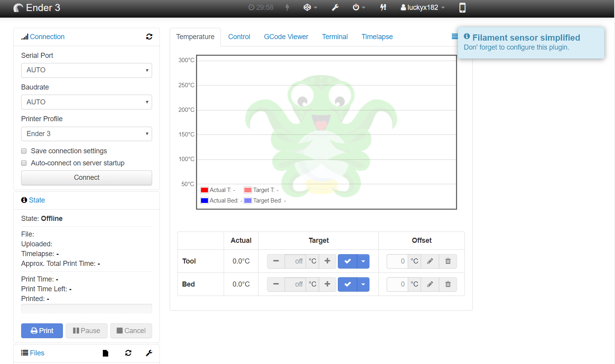Click the Tool target temperature field
This screenshot has height=364, width=615.
pos(296,261)
